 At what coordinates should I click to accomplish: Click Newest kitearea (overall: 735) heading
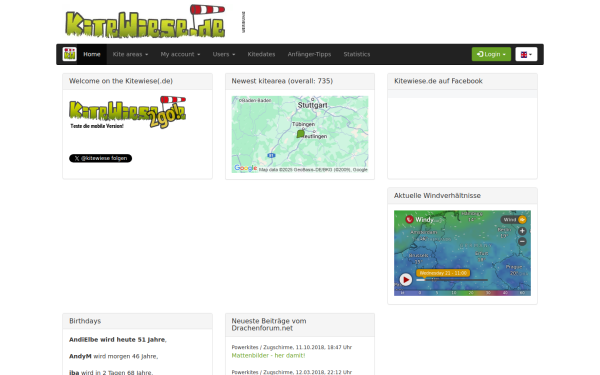pos(282,81)
